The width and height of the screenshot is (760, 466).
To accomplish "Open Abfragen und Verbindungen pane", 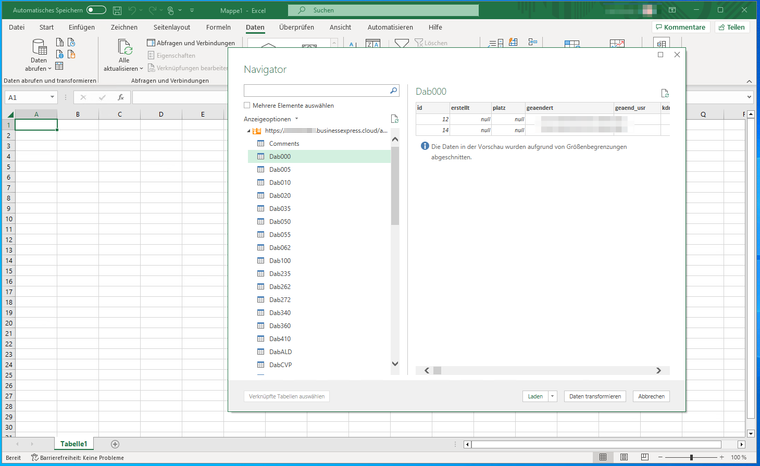I will (190, 43).
